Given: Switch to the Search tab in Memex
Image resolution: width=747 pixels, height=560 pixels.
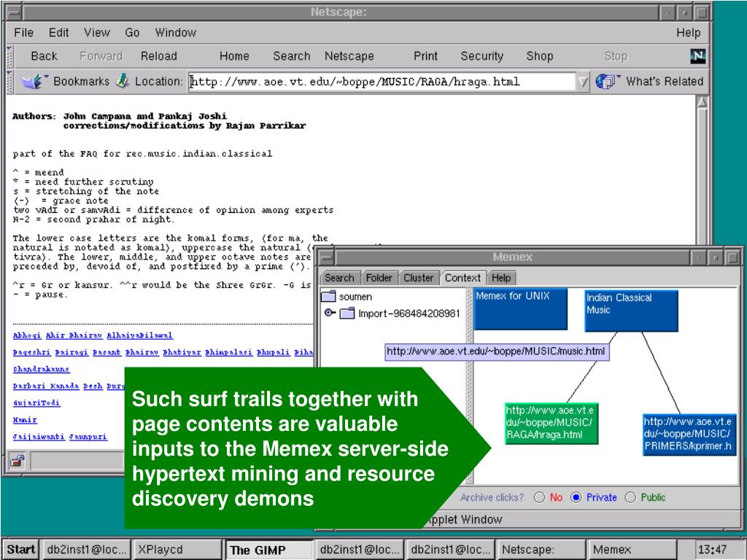Looking at the screenshot, I should coord(339,278).
